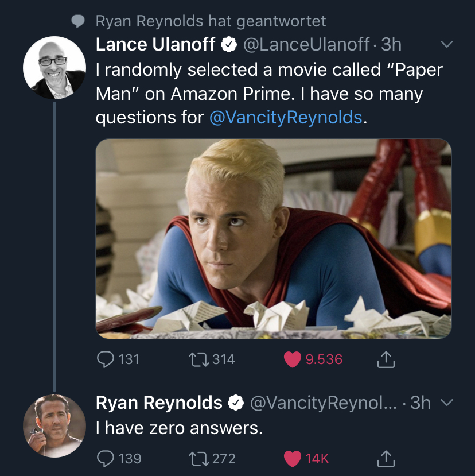Retweet Ryan Reynolds' zero answers tweet
Image resolution: width=475 pixels, height=476 pixels.
pyautogui.click(x=198, y=458)
